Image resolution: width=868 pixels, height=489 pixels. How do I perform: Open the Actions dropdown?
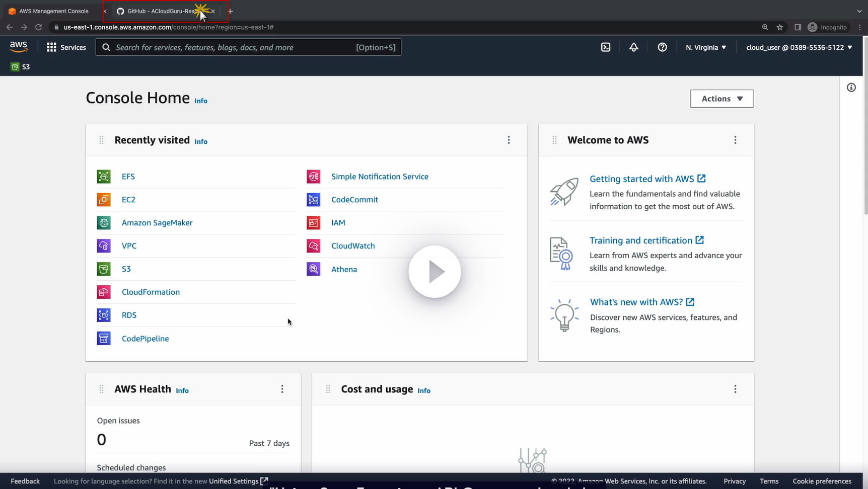(x=721, y=99)
